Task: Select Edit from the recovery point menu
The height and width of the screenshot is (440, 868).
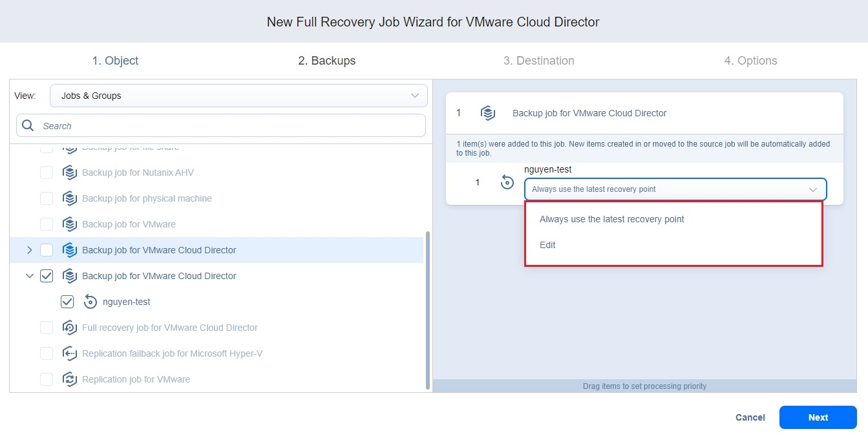Action: [x=547, y=245]
